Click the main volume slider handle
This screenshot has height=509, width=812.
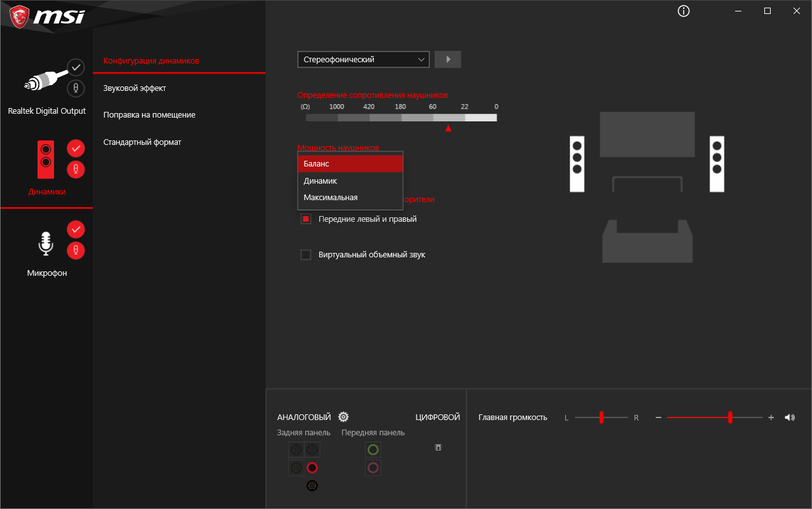[x=730, y=417]
